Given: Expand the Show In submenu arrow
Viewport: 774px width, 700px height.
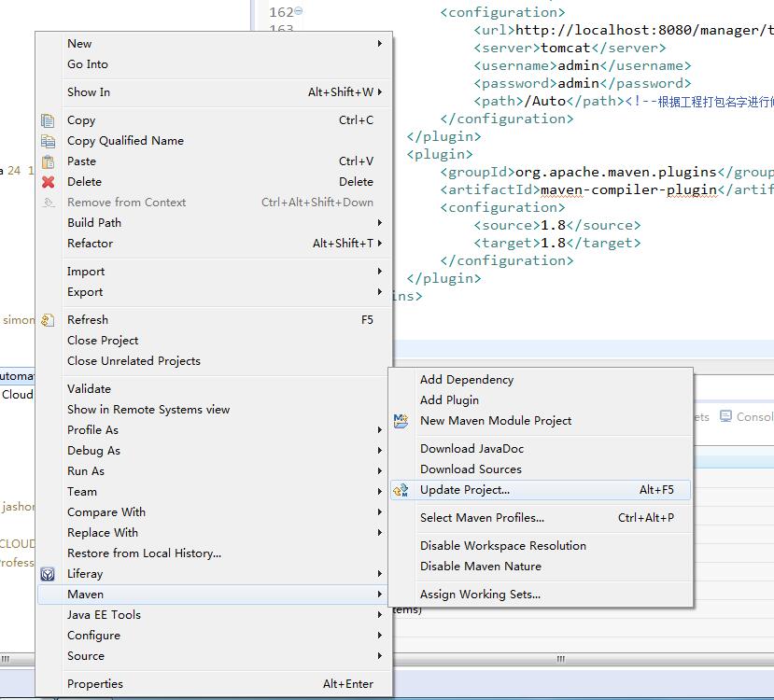Looking at the screenshot, I should [380, 91].
